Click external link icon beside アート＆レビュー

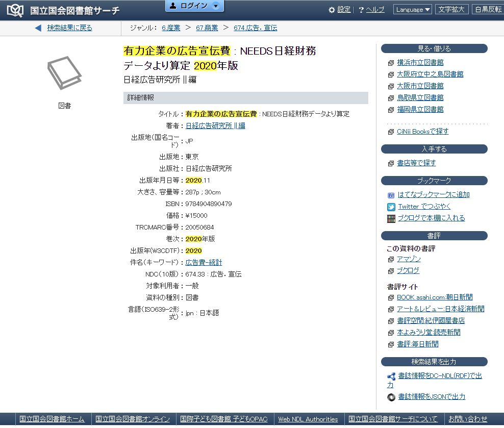coord(391,309)
